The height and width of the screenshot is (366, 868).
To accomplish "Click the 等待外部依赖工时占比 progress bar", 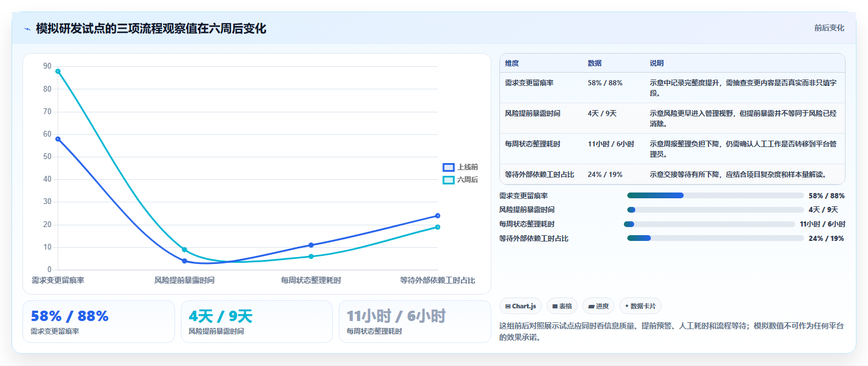I will tap(715, 238).
